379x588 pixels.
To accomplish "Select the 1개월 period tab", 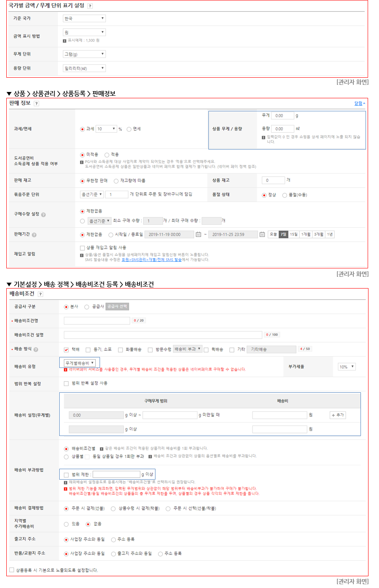I will coord(306,234).
